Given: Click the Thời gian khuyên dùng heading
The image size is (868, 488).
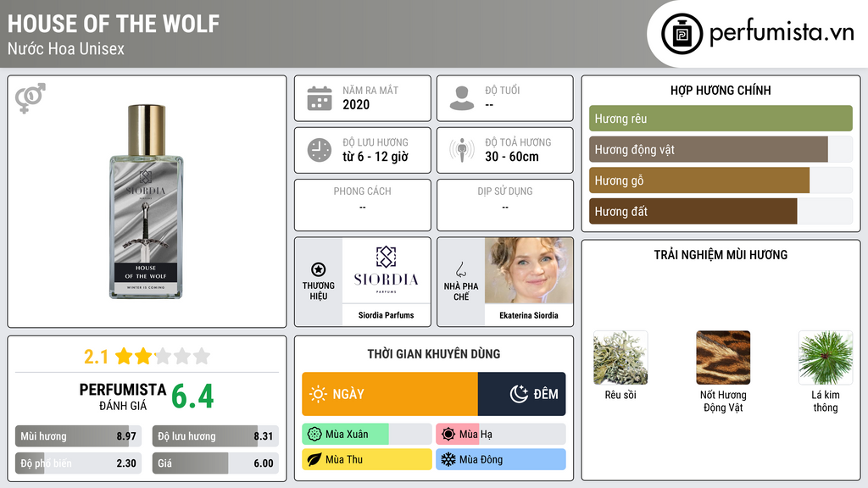Looking at the screenshot, I should pos(434,354).
